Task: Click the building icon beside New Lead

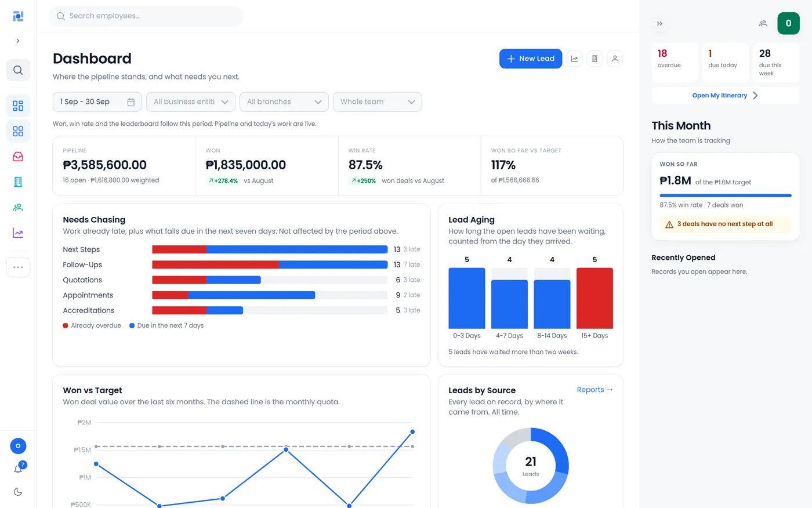Action: (594, 59)
